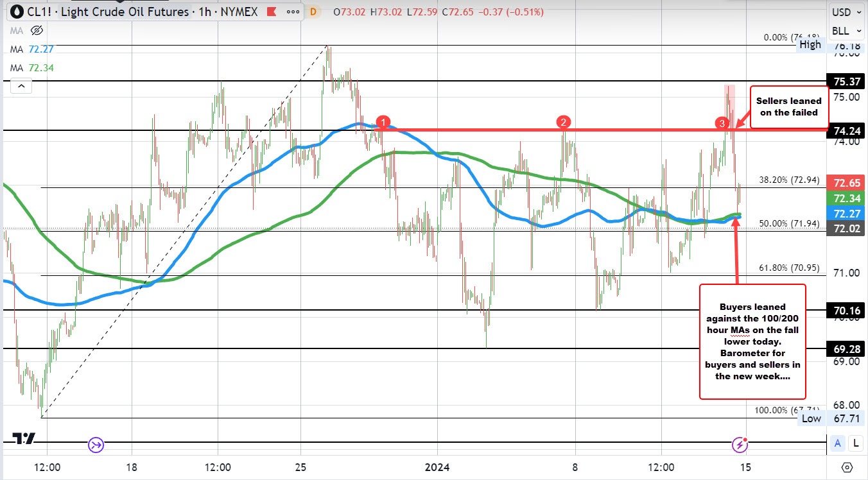Click the 2024 label on the time axis
This screenshot has width=868, height=480.
[x=437, y=467]
